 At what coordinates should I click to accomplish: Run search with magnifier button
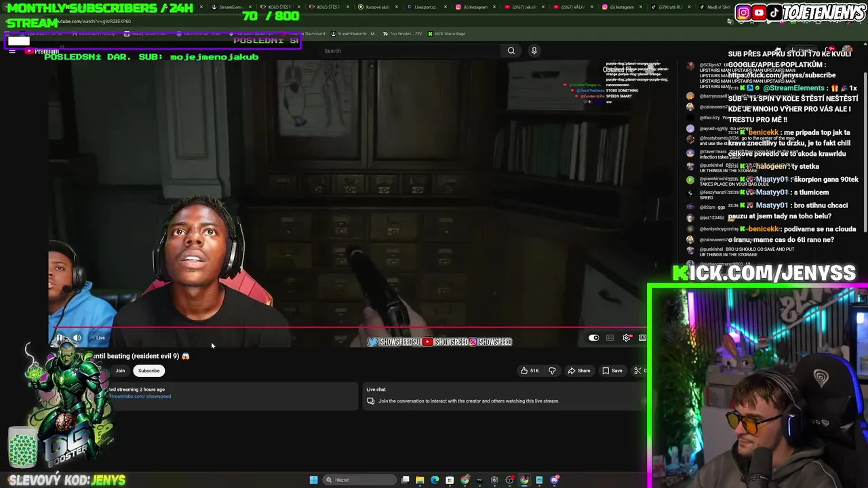(511, 51)
